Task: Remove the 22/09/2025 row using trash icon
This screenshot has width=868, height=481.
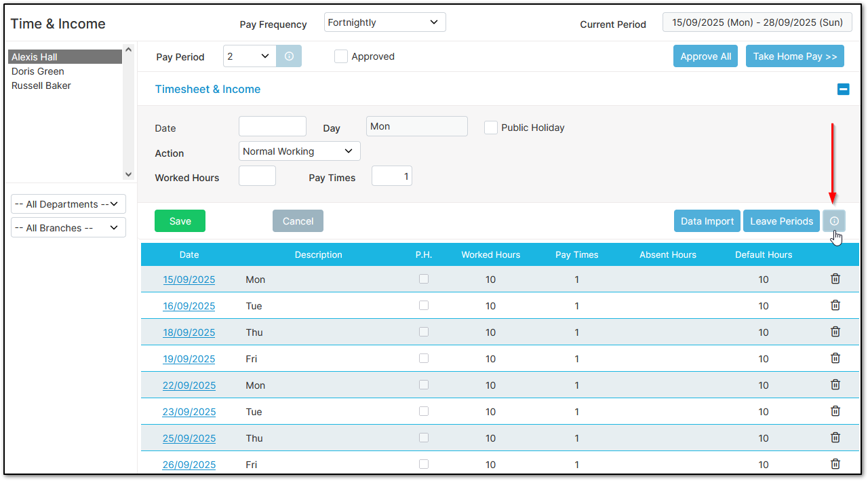Action: click(x=835, y=385)
